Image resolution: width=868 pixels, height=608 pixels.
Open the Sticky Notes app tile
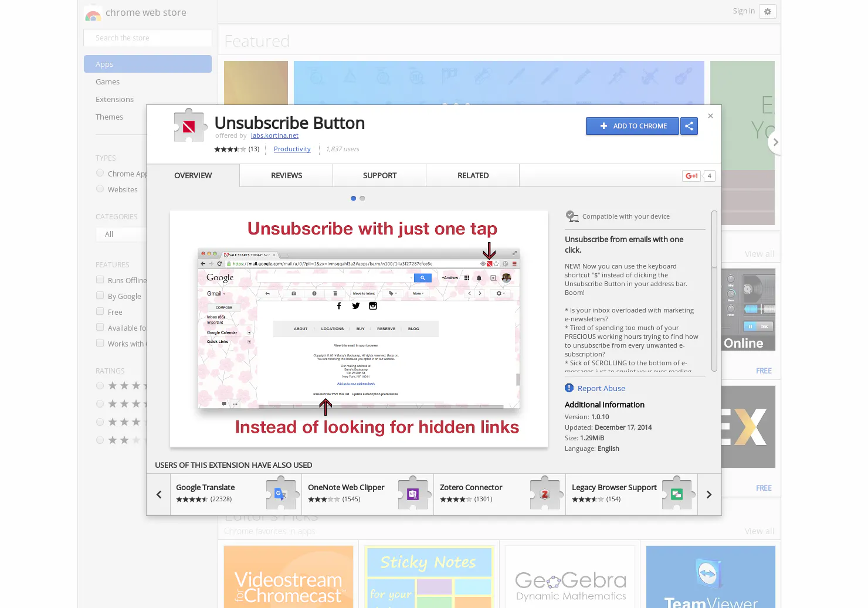click(429, 577)
